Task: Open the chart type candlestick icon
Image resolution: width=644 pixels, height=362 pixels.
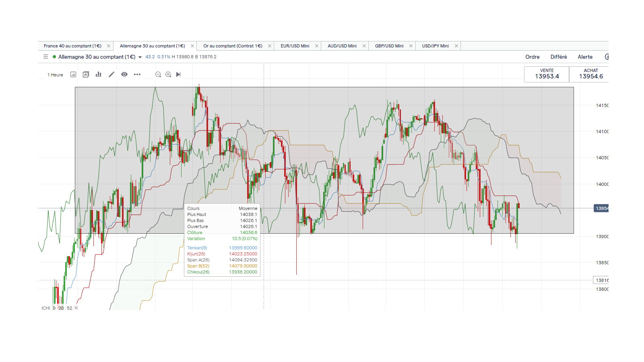Action: coord(86,74)
